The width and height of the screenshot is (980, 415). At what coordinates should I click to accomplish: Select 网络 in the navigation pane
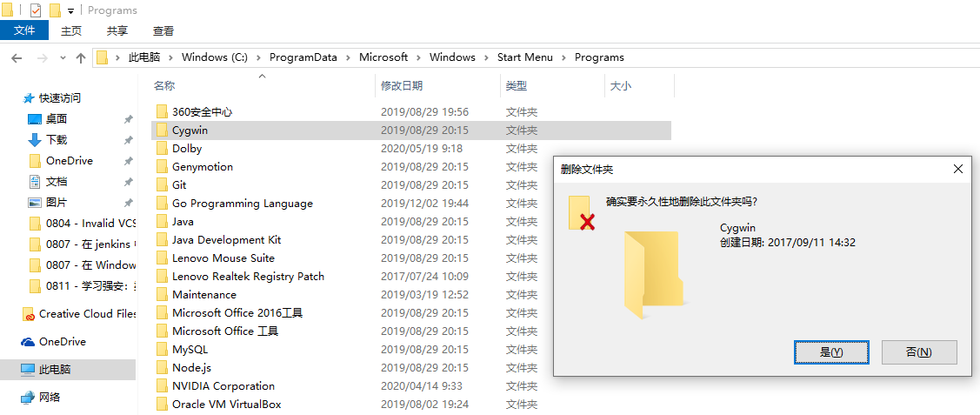(x=50, y=397)
